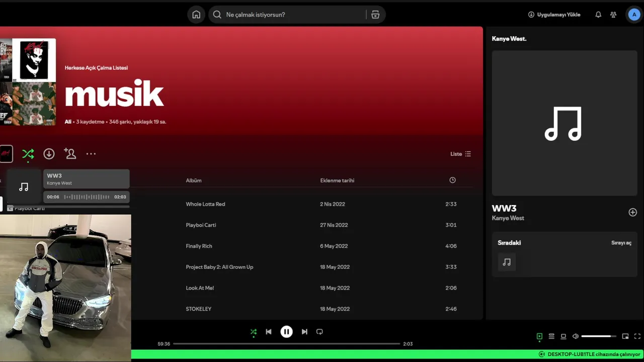Seek on the main playback progress bar

click(286, 344)
